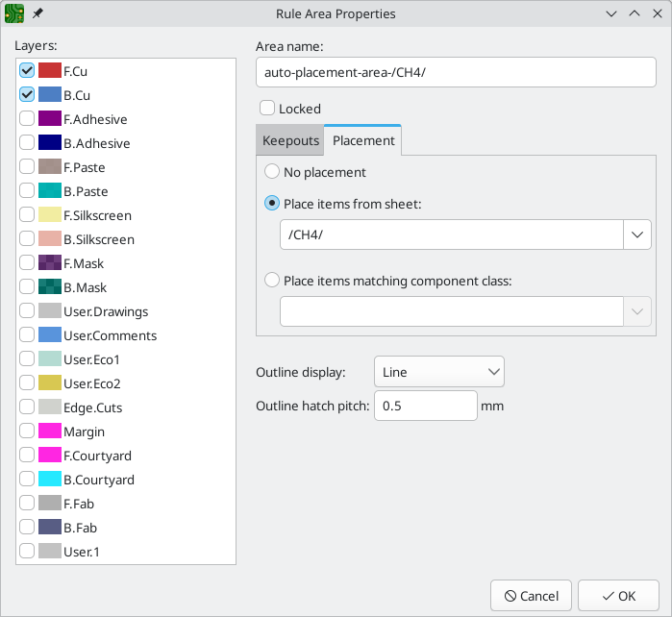Screen dimensions: 672x617
Task: Tick the Locked checkbox
Action: (x=267, y=108)
